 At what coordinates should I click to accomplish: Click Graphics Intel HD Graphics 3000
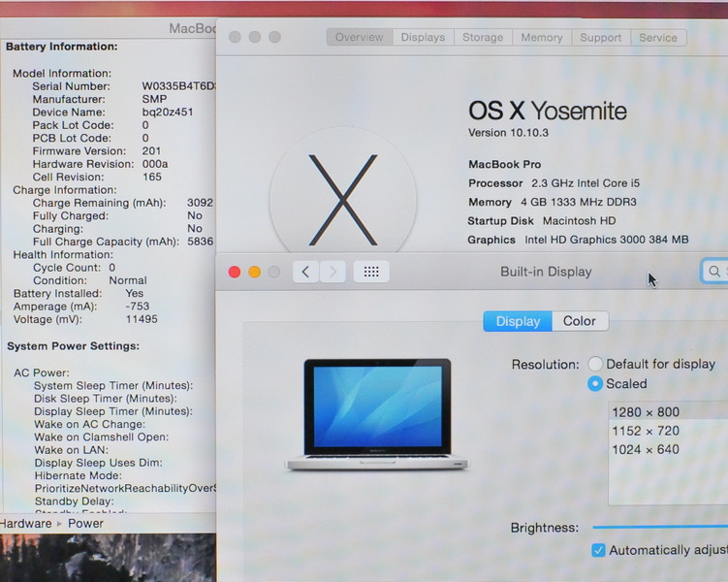[x=578, y=240]
